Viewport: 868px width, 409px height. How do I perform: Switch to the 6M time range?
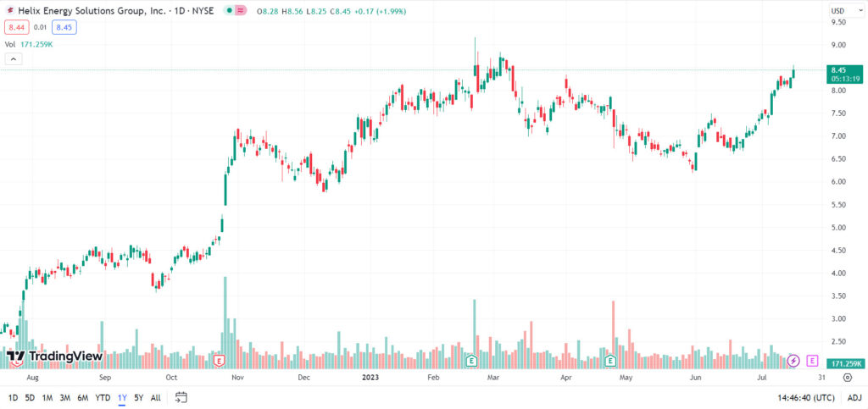83,397
